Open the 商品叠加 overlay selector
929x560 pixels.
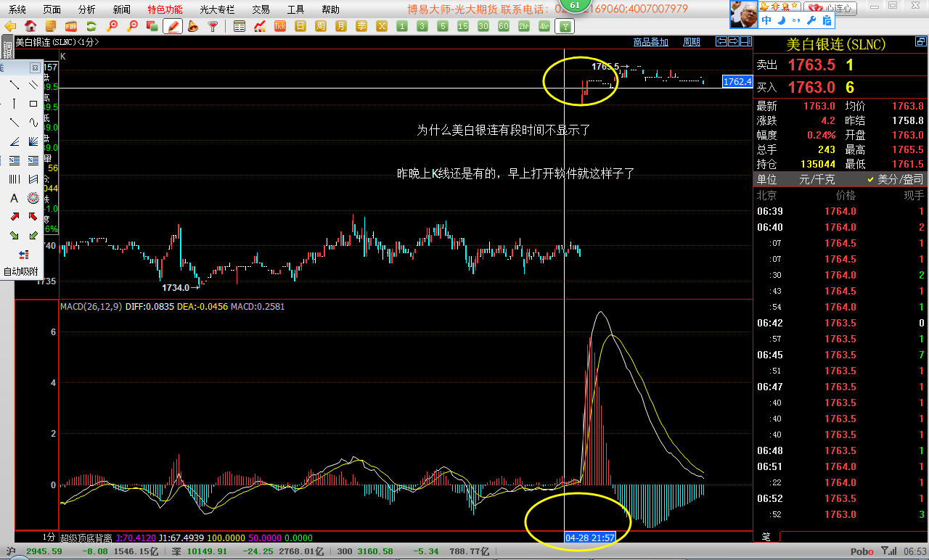pyautogui.click(x=650, y=42)
